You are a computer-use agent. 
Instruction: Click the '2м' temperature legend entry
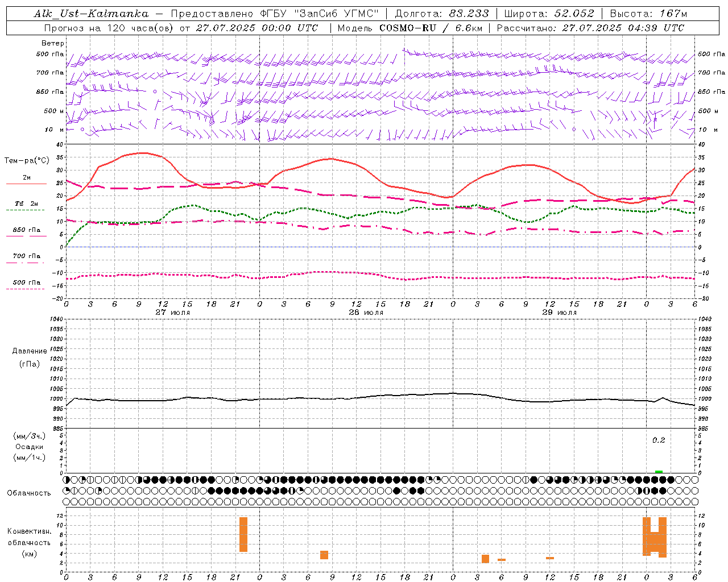[27, 178]
